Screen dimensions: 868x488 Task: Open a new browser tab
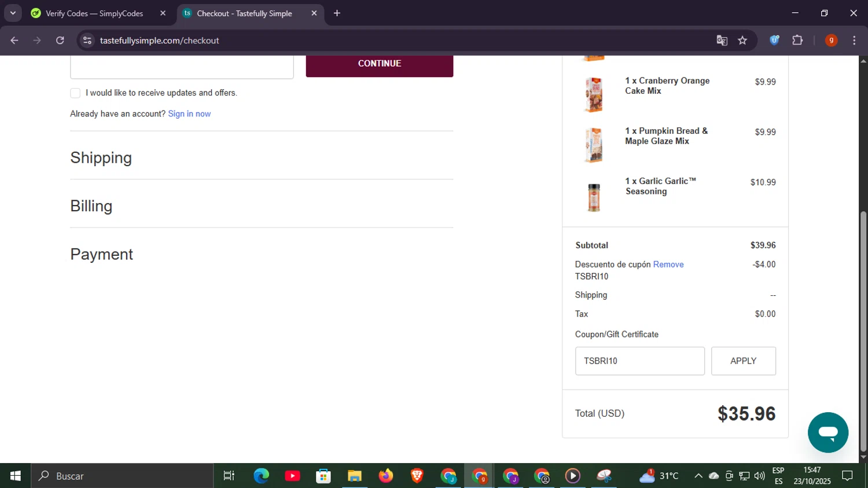[x=337, y=13]
